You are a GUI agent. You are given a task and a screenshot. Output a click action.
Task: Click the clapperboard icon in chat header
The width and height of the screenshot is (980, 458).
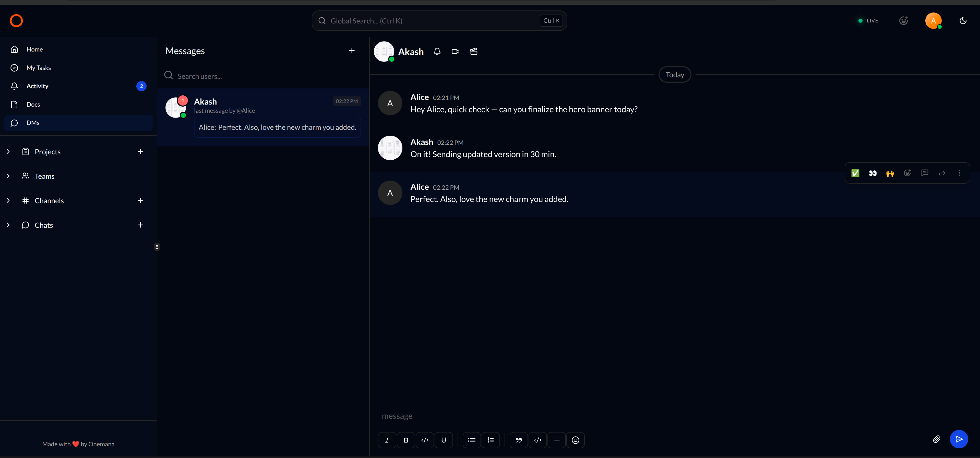pos(474,52)
